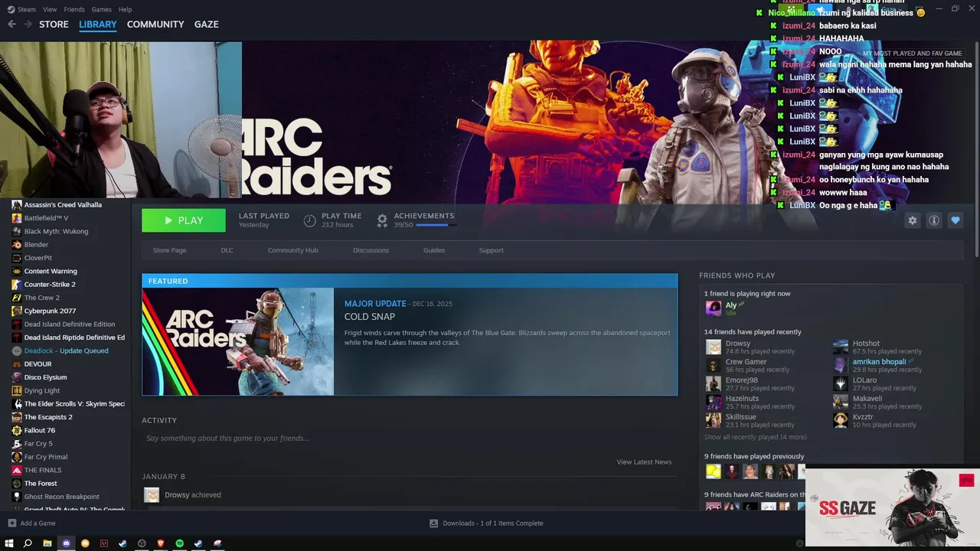Open the COMMUNITY tab

(155, 24)
